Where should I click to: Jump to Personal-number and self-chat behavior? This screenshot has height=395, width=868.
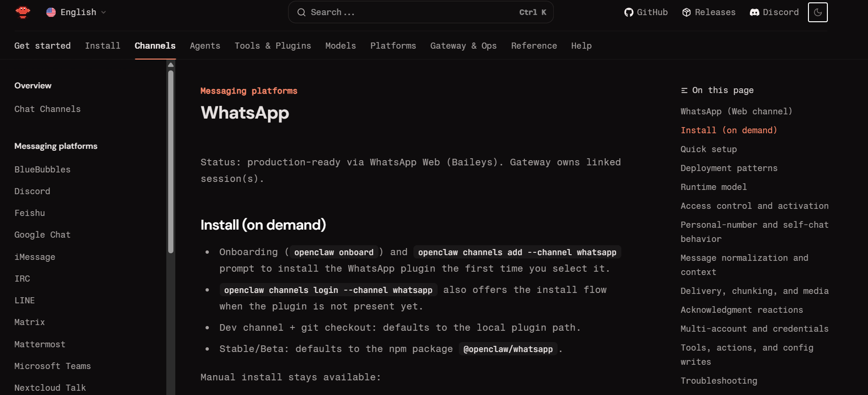click(x=755, y=232)
